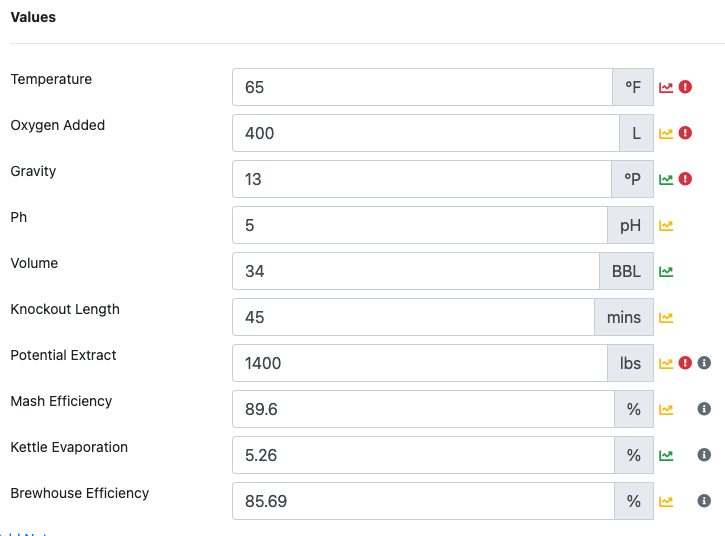This screenshot has width=725, height=536.
Task: Click the Brewhouse Efficiency info icon
Action: tap(704, 501)
